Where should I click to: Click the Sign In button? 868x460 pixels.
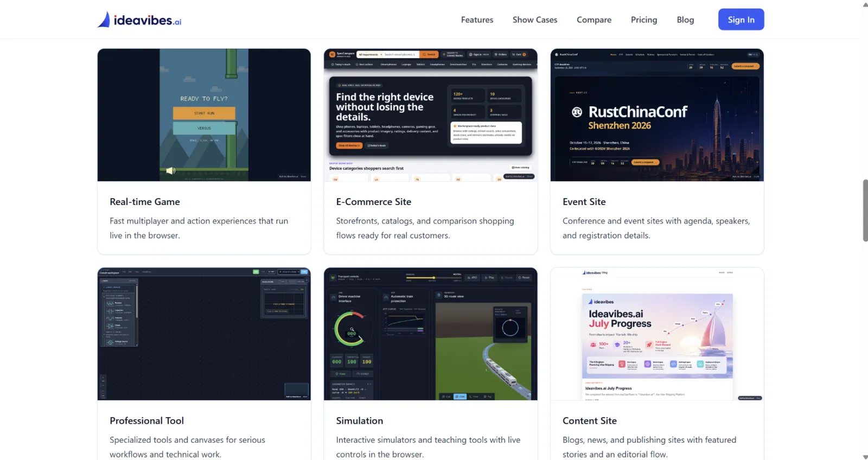(x=741, y=20)
